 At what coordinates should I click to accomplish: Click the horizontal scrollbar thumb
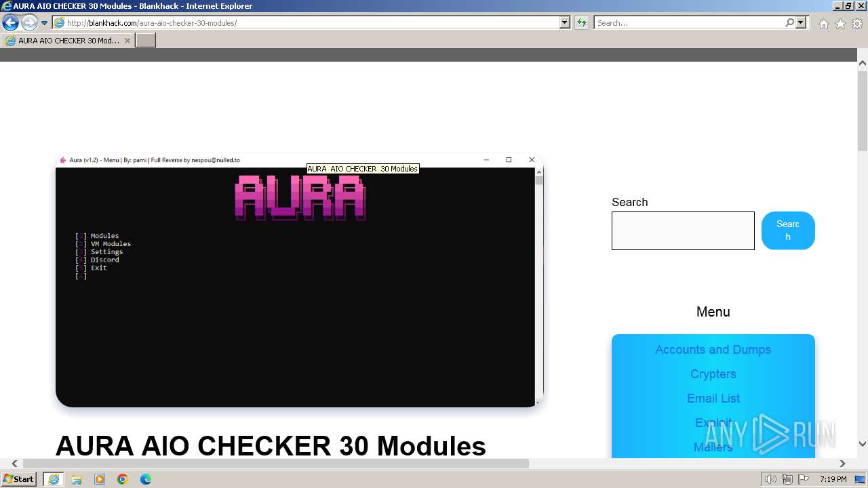tap(276, 464)
